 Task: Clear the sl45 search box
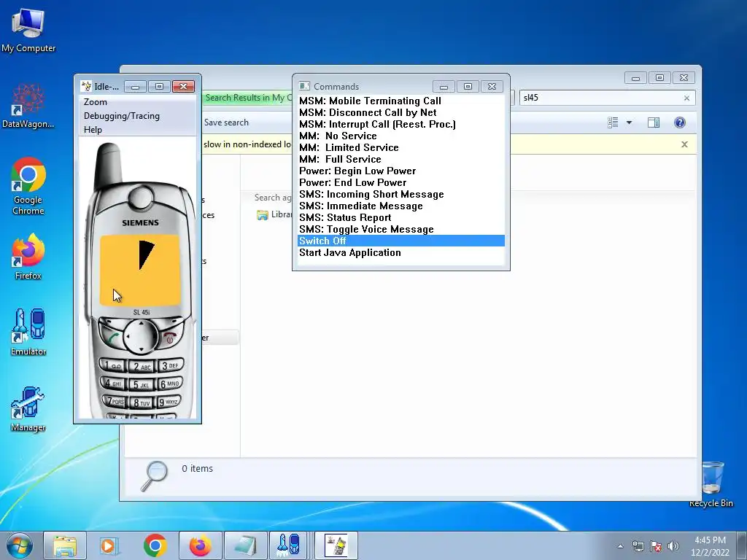click(686, 98)
